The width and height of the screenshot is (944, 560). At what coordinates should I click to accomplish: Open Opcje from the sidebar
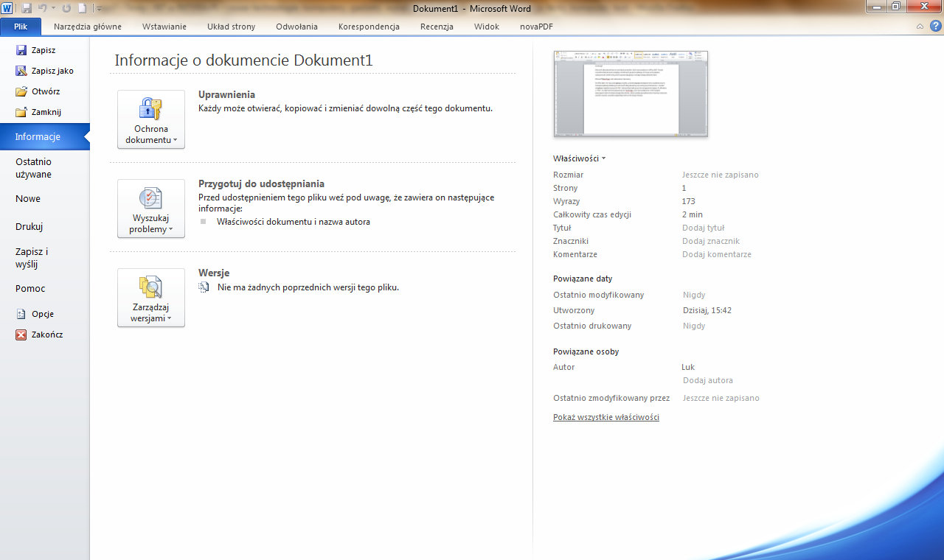tap(44, 314)
